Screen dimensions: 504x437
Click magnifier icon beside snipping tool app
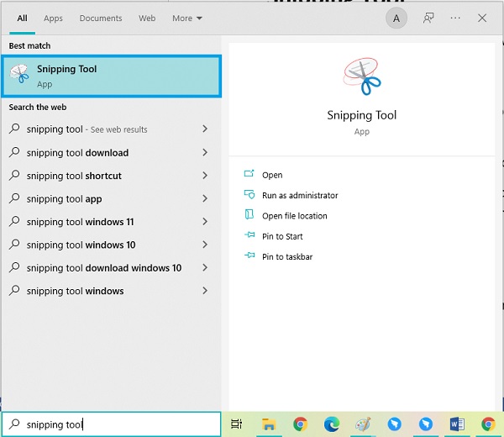pyautogui.click(x=14, y=198)
